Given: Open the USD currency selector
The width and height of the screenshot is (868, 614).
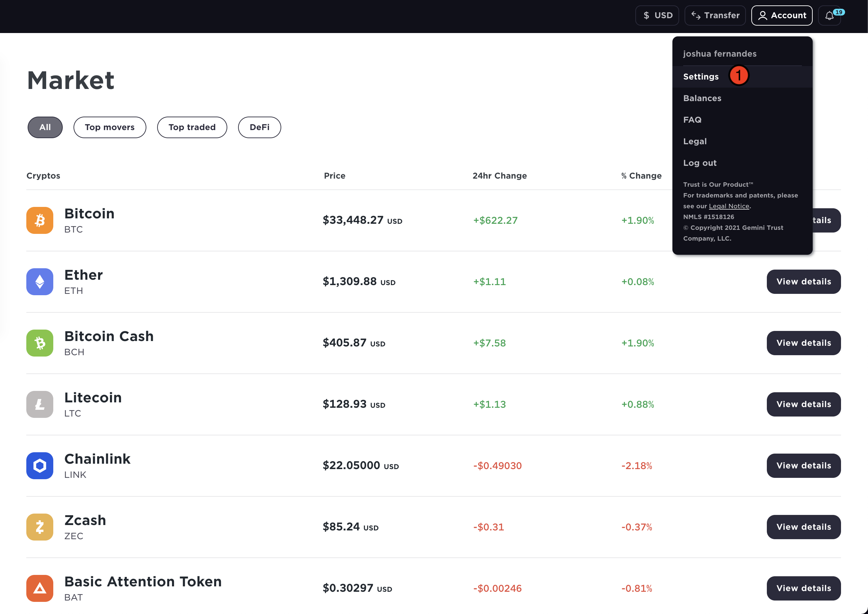Looking at the screenshot, I should point(657,16).
